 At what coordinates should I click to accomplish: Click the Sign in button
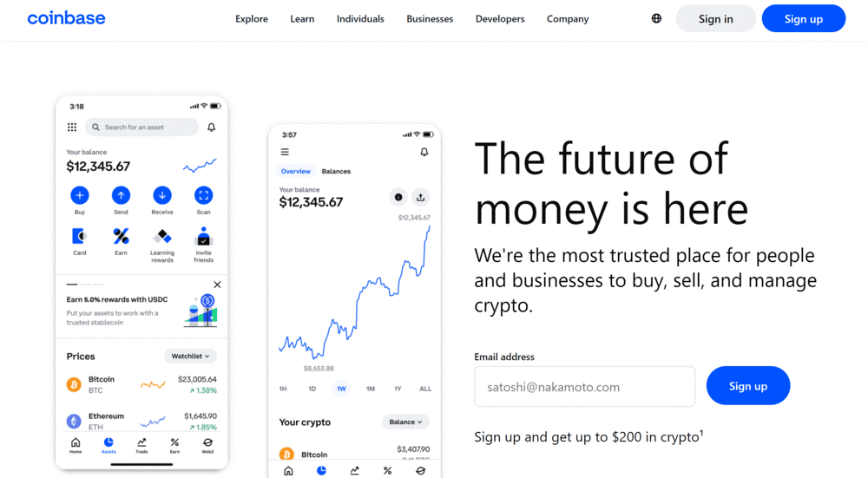point(715,18)
